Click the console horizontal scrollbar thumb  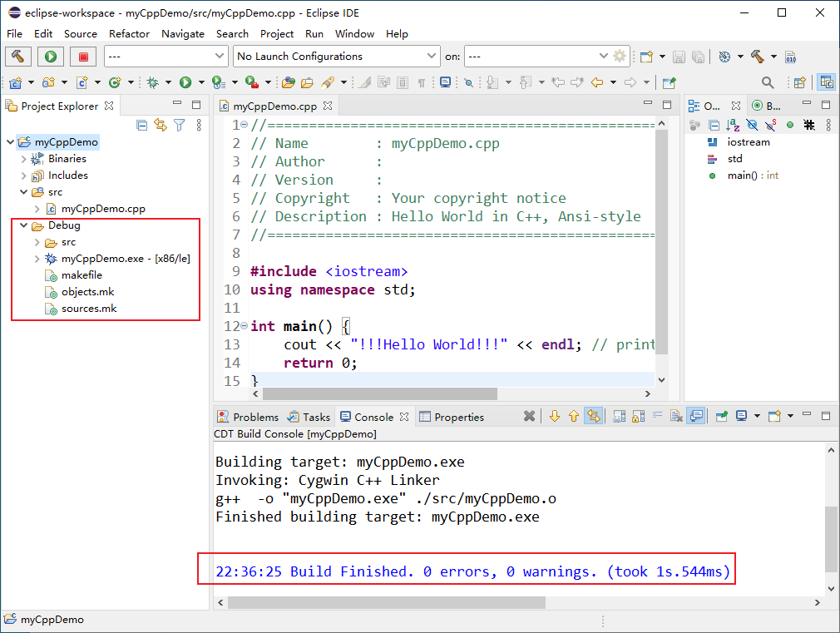[x=386, y=603]
